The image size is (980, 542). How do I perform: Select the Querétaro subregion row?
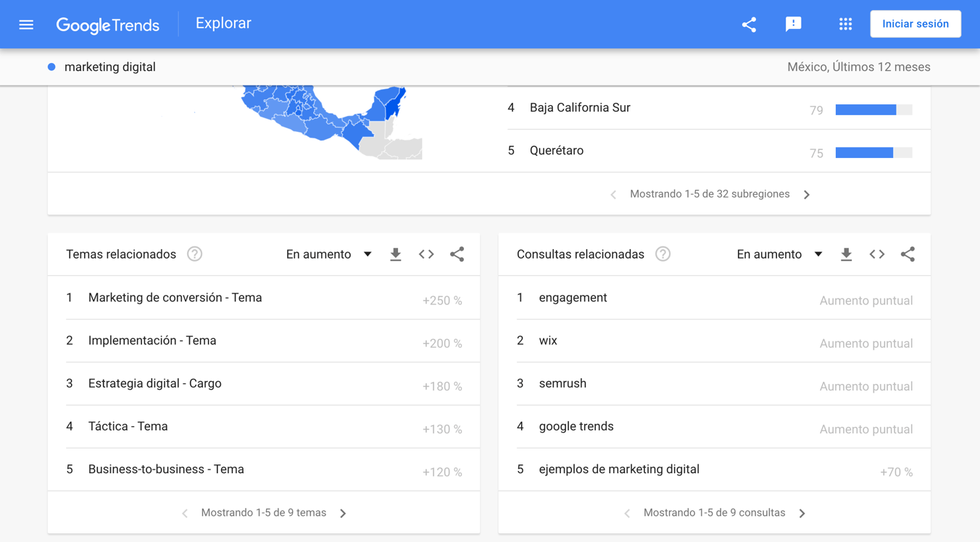pos(718,151)
